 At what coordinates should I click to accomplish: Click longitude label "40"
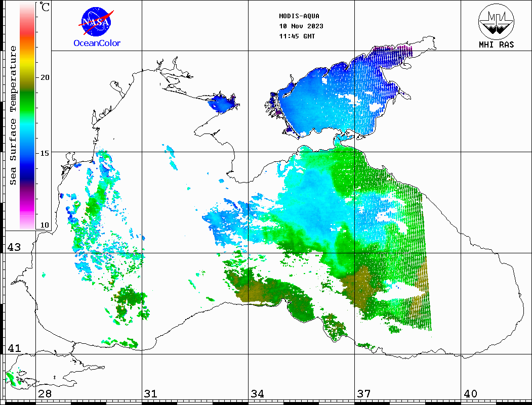click(x=470, y=393)
